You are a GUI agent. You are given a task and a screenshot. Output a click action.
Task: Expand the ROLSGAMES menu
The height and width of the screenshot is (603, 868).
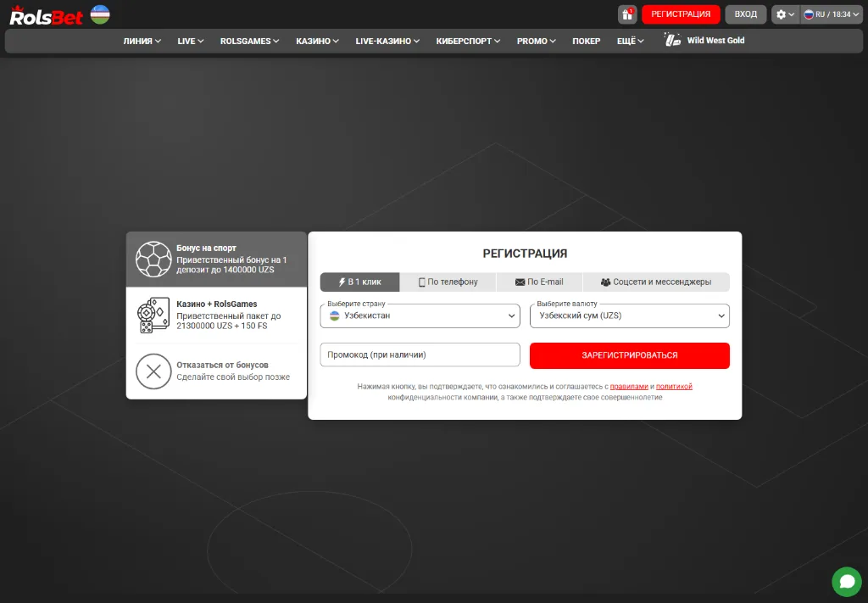pyautogui.click(x=250, y=41)
